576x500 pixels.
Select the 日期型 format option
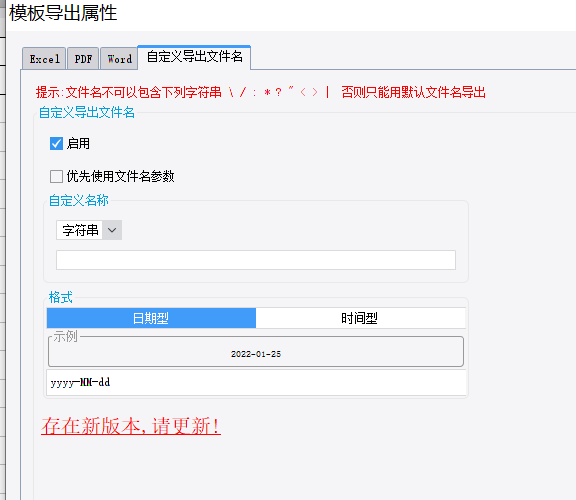point(151,318)
